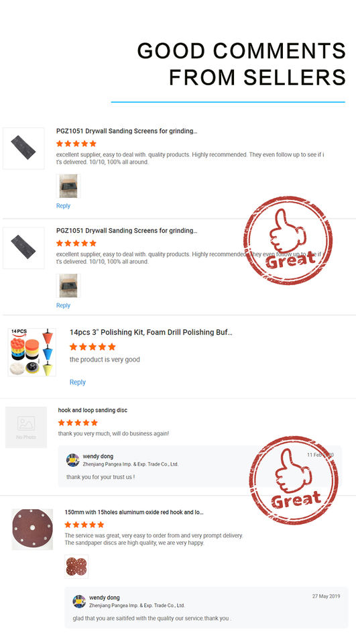The width and height of the screenshot is (356, 644).
Task: Open the first PGZ1051 Drywall Sanding Screens title
Action: click(127, 131)
